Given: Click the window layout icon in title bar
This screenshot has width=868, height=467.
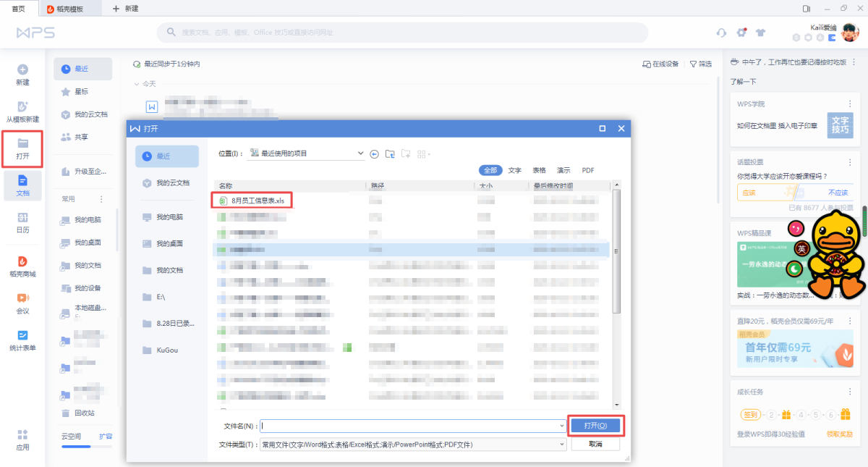Looking at the screenshot, I should pyautogui.click(x=807, y=8).
